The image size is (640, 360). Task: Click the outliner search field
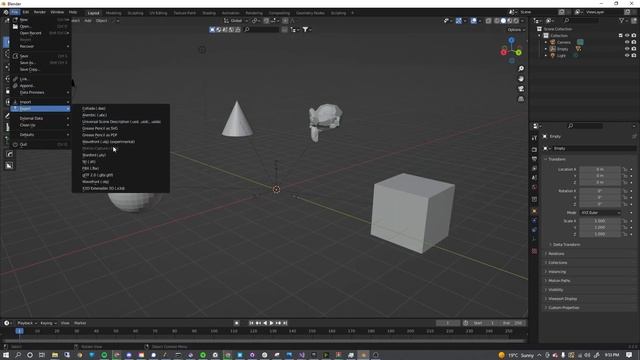pos(581,20)
